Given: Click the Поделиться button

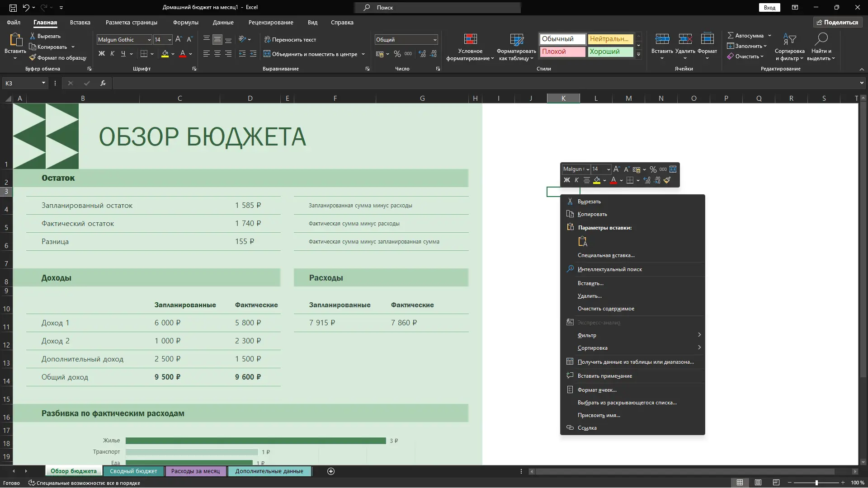Looking at the screenshot, I should 837,22.
